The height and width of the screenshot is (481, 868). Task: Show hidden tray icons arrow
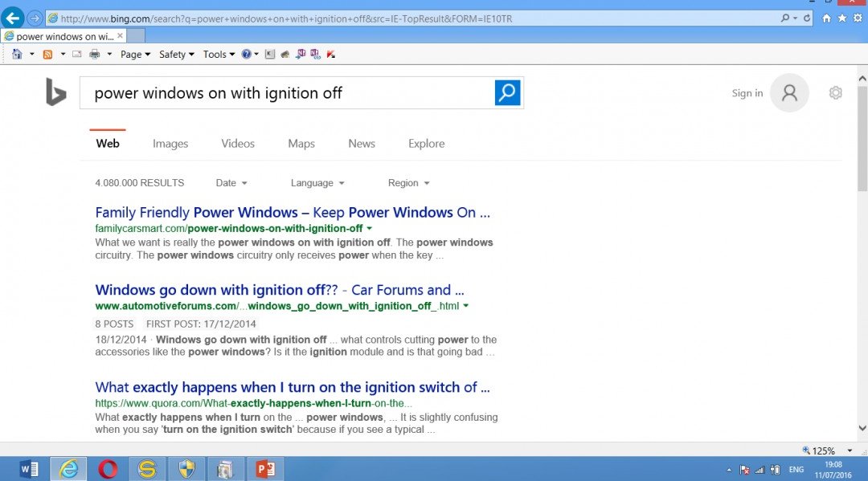pyautogui.click(x=729, y=470)
